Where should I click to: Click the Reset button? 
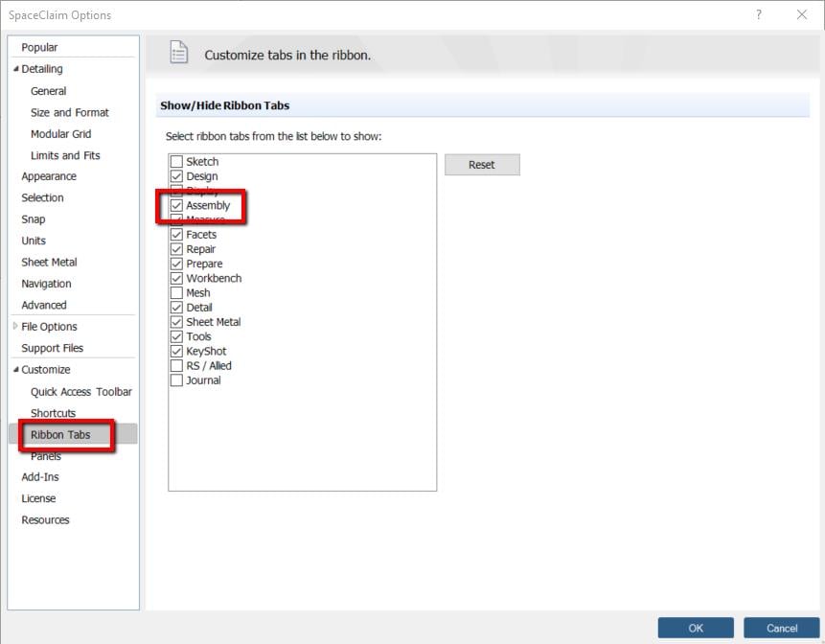482,164
